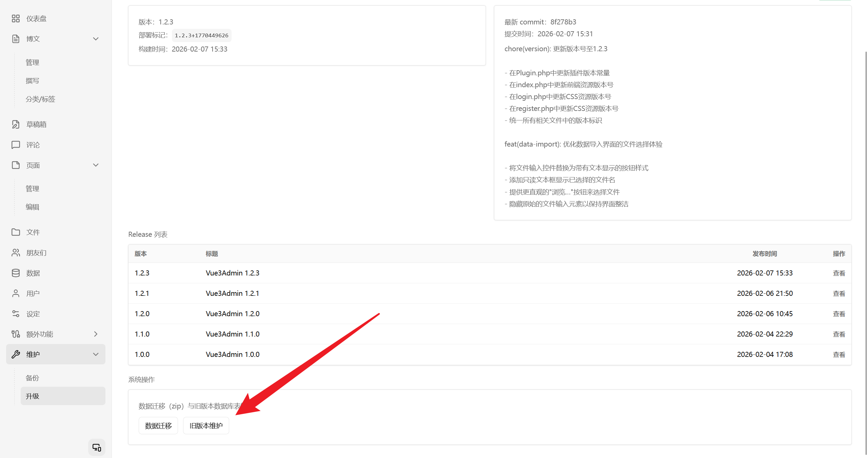The height and width of the screenshot is (458, 868).
Task: Click the files folder icon
Action: 16,232
